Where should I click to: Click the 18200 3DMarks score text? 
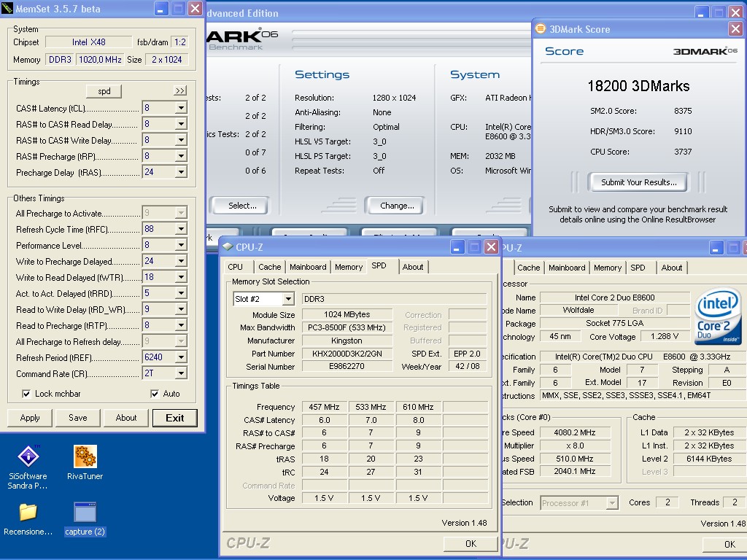click(x=638, y=86)
